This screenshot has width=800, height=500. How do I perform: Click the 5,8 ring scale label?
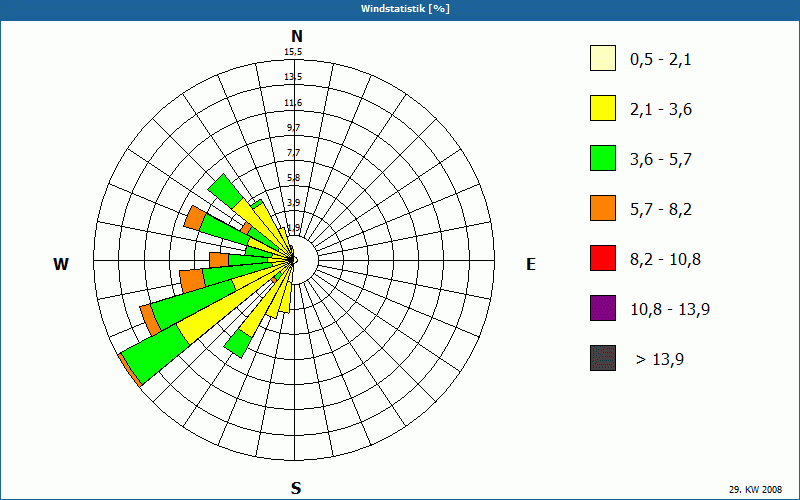coord(293,178)
